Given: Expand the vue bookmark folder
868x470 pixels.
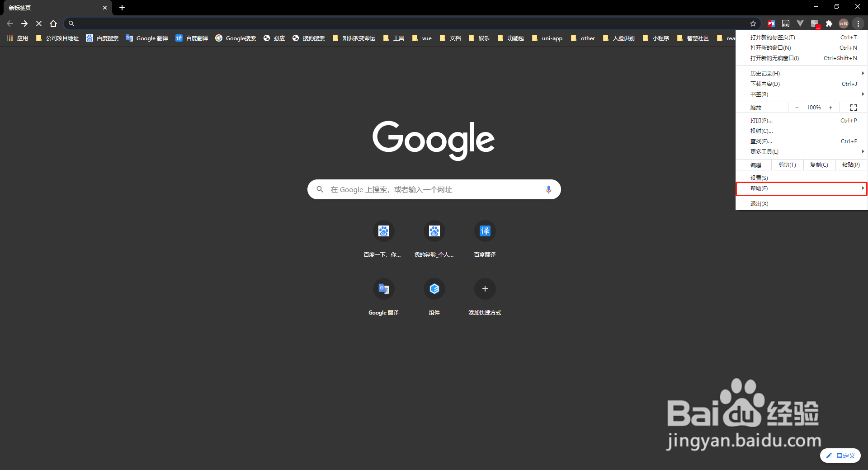Looking at the screenshot, I should click(422, 38).
